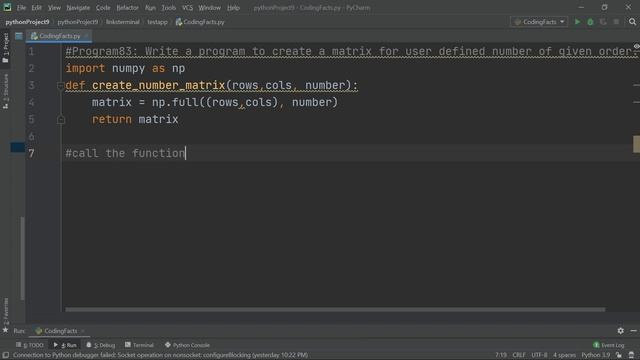
Task: Open the Debug tool window button
Action: coord(100,345)
